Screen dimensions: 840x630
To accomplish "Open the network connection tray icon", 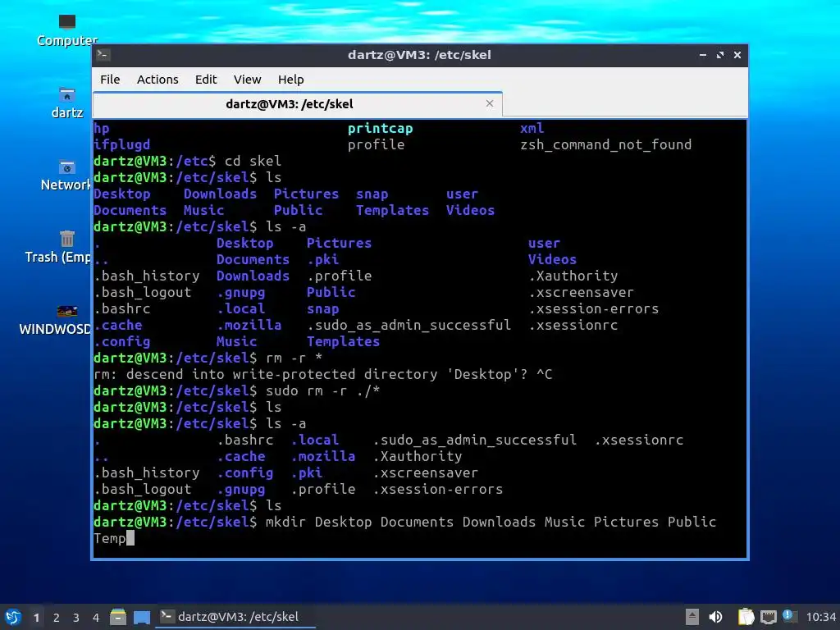I will point(768,617).
